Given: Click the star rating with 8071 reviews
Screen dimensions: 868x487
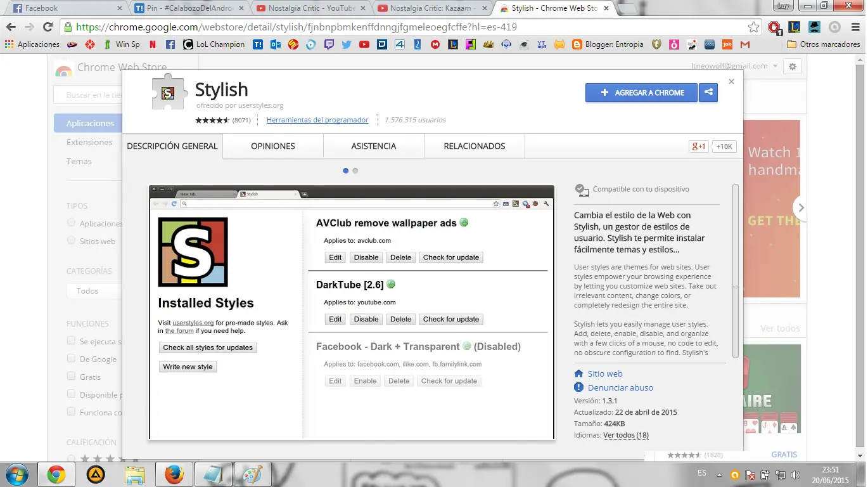Looking at the screenshot, I should click(x=212, y=120).
